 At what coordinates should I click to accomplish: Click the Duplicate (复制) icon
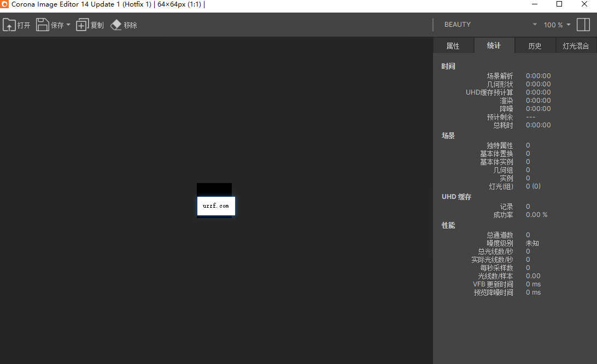tap(83, 24)
